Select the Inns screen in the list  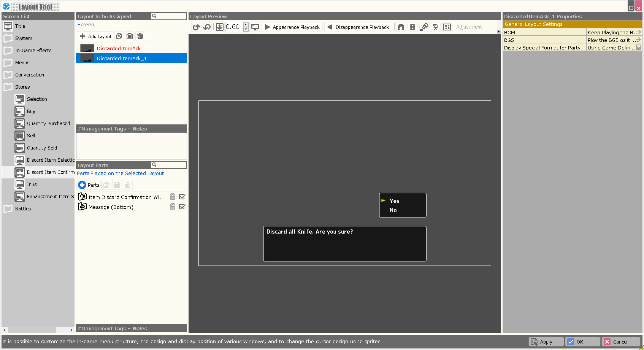point(32,185)
